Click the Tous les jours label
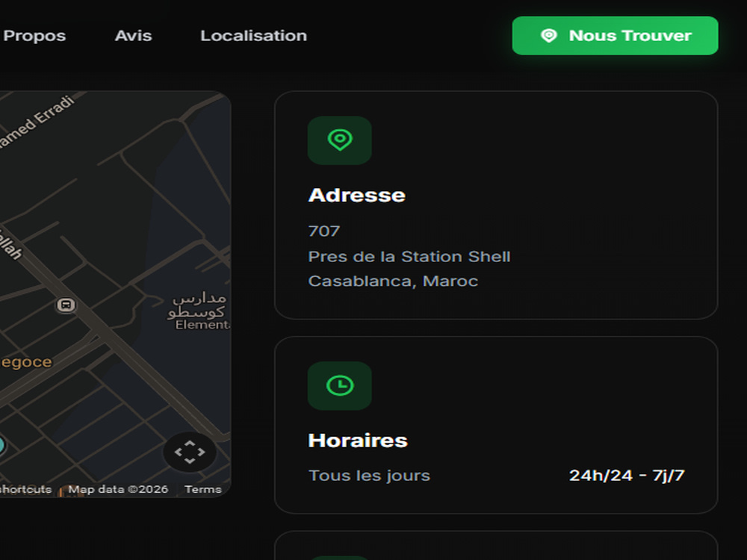Image resolution: width=747 pixels, height=560 pixels. coord(369,475)
